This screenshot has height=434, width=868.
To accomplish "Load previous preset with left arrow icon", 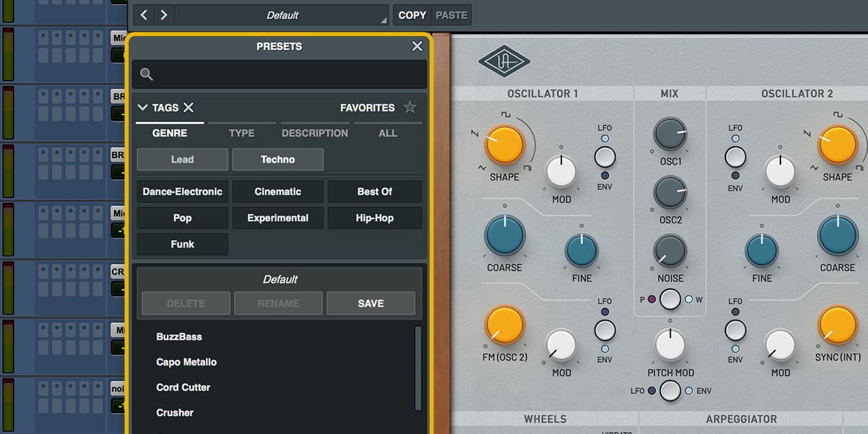I will 143,14.
